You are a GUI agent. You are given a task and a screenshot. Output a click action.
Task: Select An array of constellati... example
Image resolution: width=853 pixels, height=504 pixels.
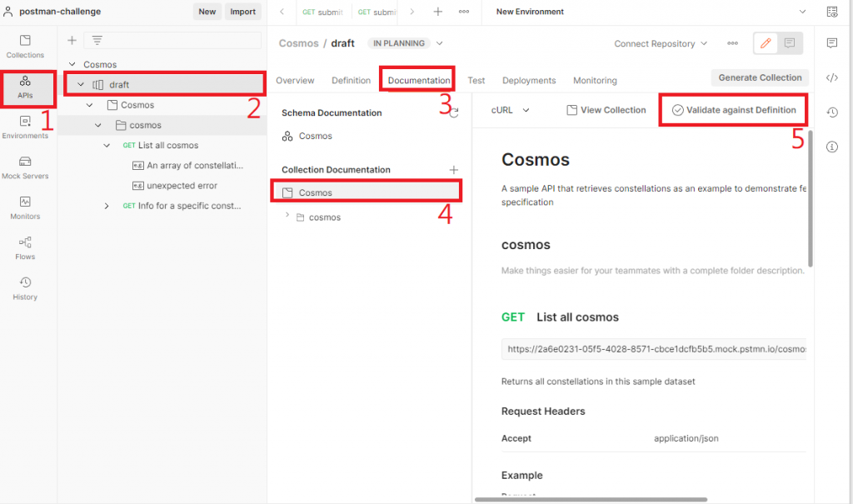pyautogui.click(x=187, y=166)
